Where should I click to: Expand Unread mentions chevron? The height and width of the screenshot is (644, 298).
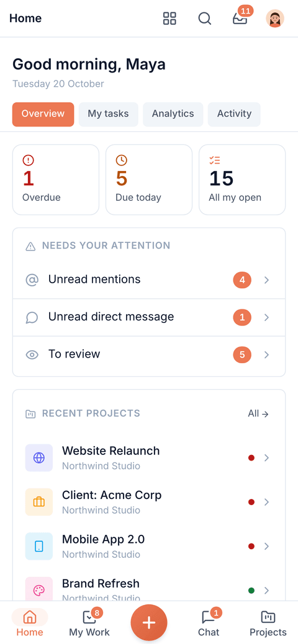267,280
